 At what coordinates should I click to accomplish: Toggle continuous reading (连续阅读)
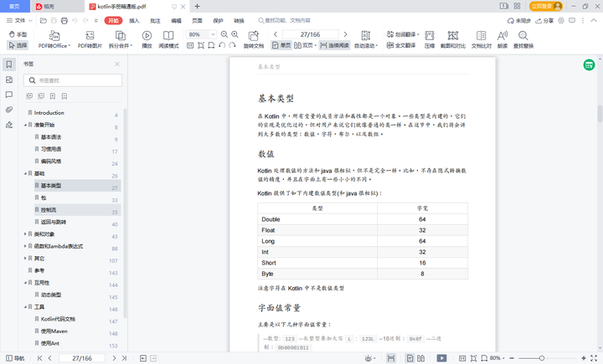[334, 45]
